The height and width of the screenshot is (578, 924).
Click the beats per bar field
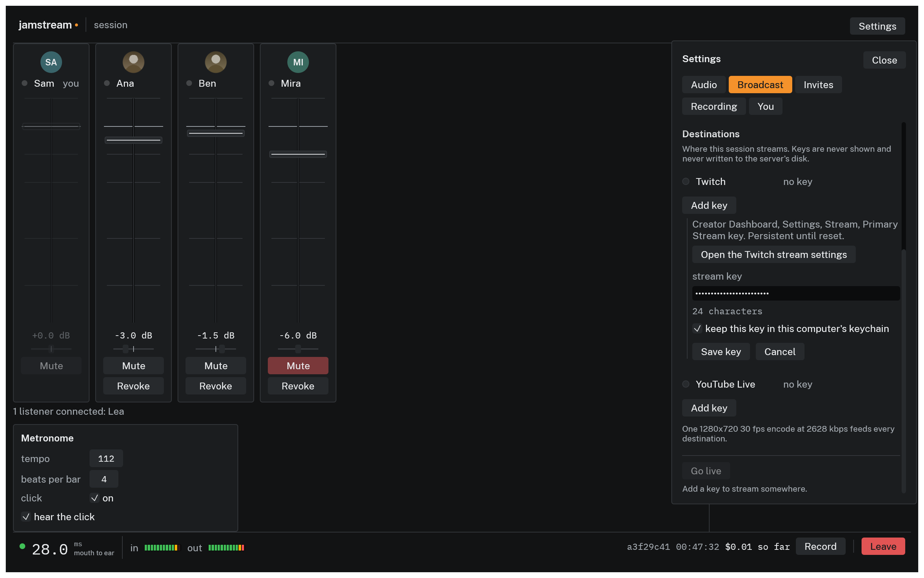(104, 479)
